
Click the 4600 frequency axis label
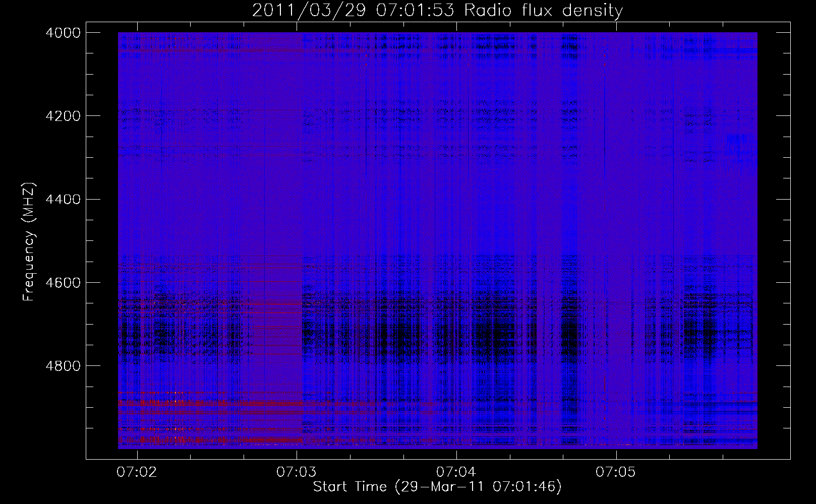pyautogui.click(x=63, y=282)
